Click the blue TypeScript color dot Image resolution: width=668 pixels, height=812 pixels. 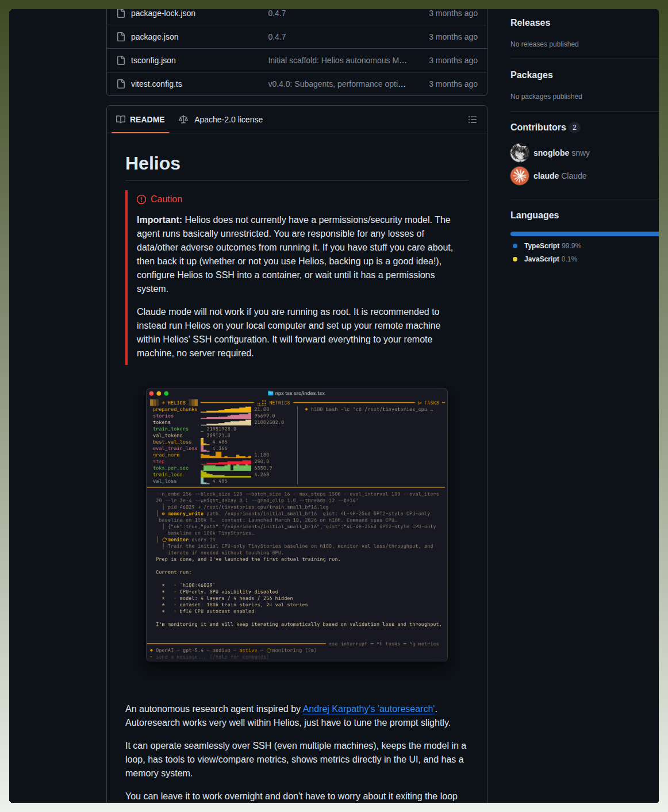point(515,246)
